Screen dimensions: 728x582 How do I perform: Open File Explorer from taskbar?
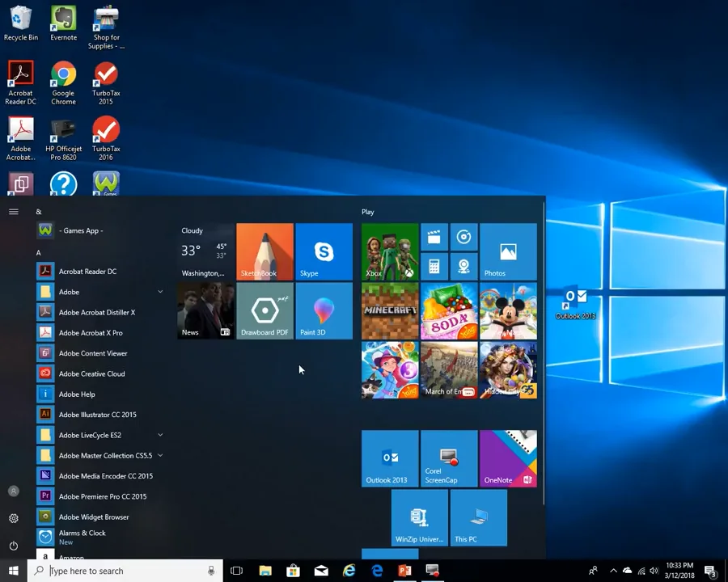pyautogui.click(x=265, y=571)
